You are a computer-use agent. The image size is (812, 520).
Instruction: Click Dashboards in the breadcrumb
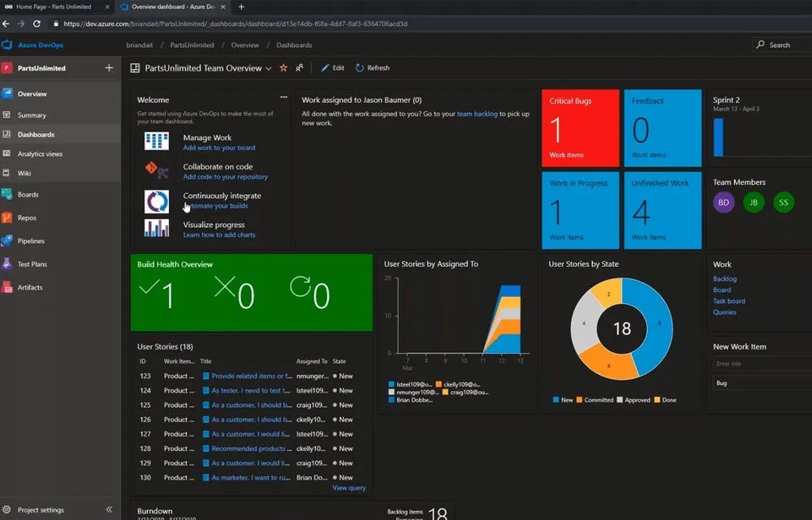click(x=294, y=45)
